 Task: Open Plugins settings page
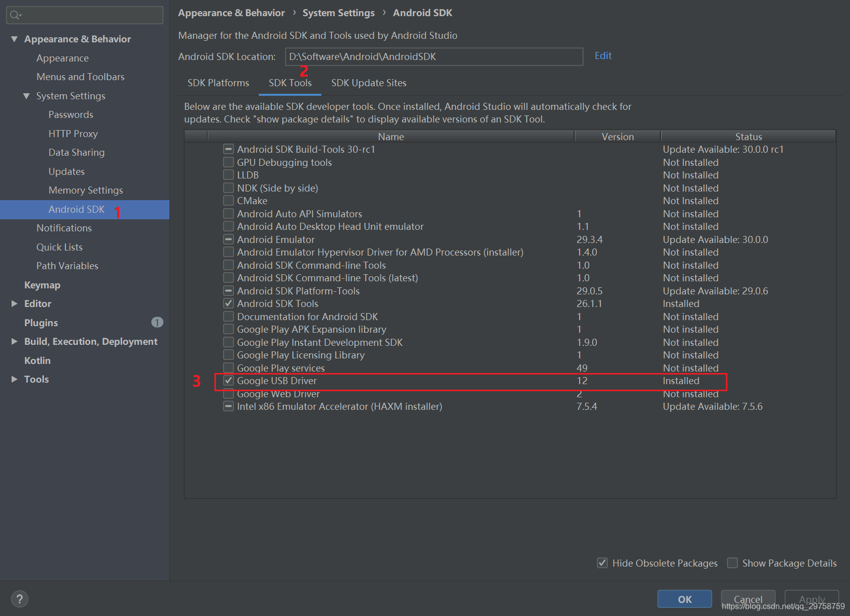coord(41,323)
